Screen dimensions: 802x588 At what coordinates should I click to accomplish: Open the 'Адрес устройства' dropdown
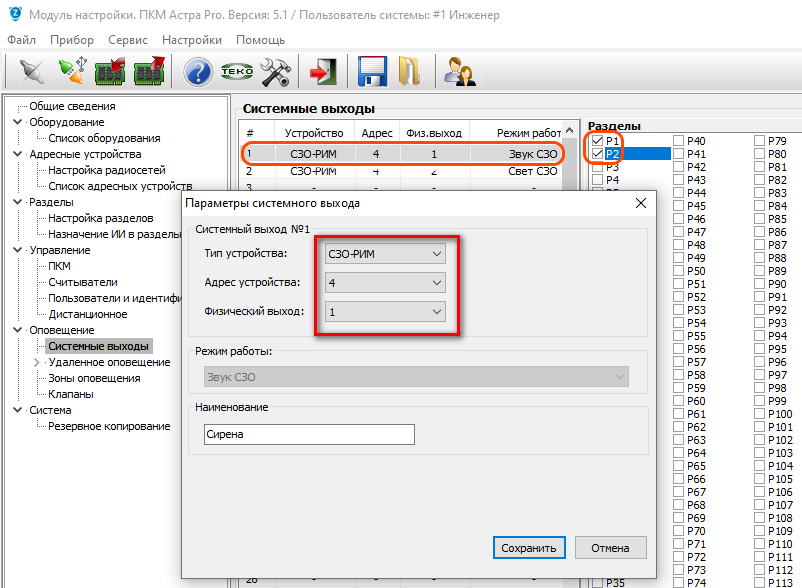pyautogui.click(x=385, y=283)
